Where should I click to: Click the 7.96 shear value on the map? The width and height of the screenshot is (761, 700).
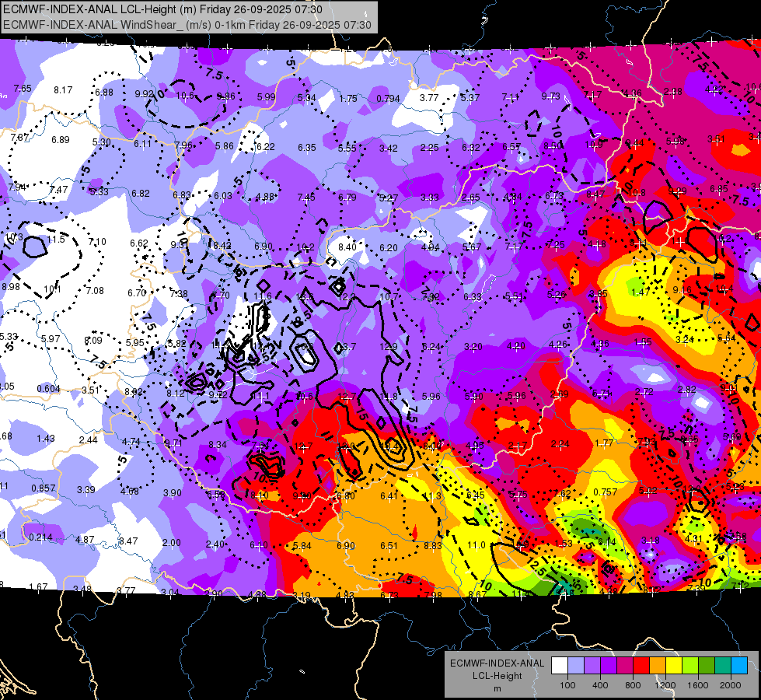tap(183, 145)
